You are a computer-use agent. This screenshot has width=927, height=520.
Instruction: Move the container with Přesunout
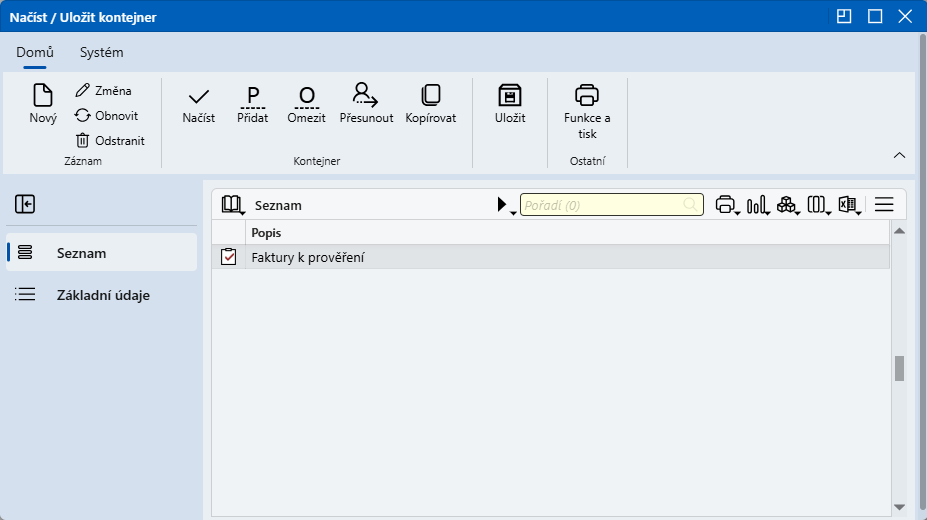(x=366, y=103)
